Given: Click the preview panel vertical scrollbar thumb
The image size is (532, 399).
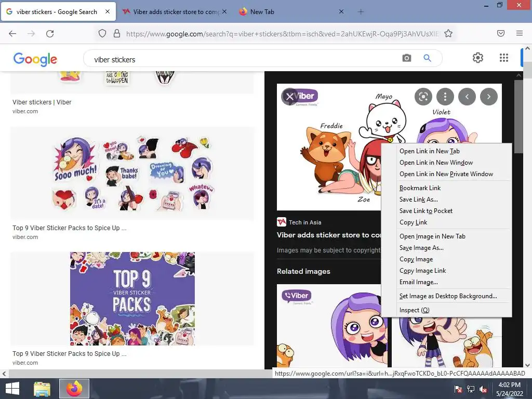Looking at the screenshot, I should (518, 116).
